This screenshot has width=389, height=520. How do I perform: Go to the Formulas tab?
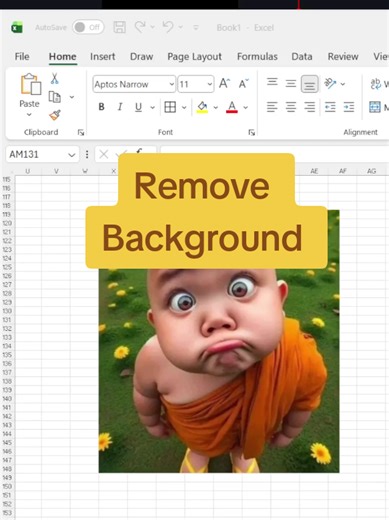(x=257, y=56)
